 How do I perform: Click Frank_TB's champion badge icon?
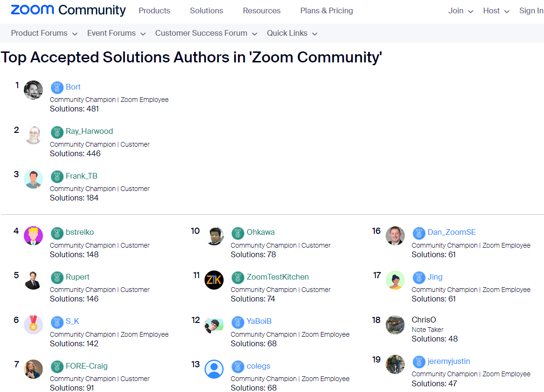(x=57, y=176)
